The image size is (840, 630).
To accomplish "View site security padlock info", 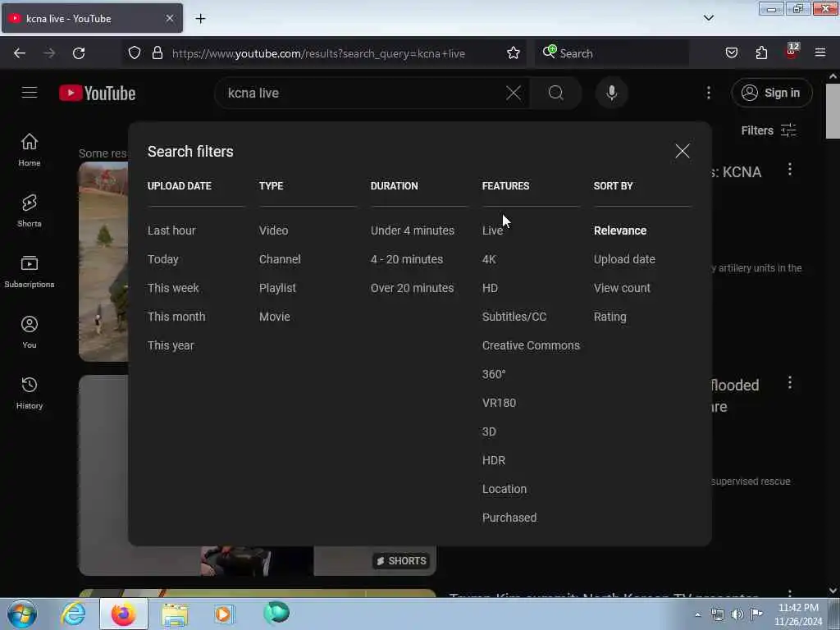I will 157,52.
